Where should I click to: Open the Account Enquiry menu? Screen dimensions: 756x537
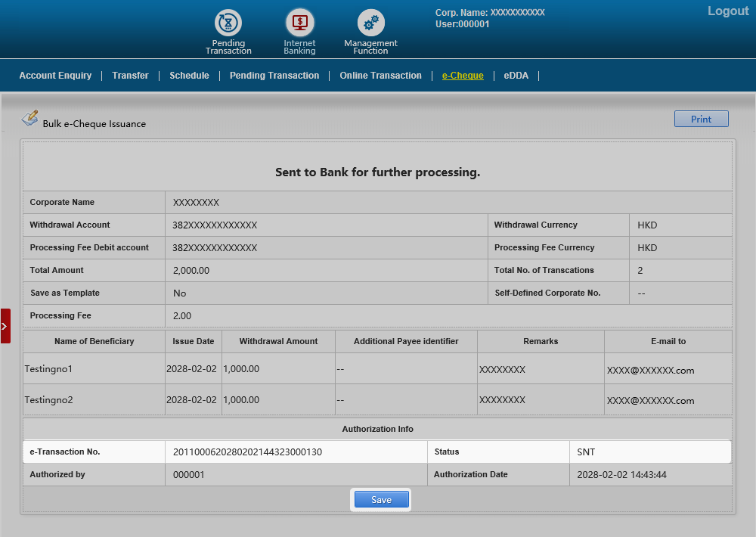pyautogui.click(x=55, y=76)
